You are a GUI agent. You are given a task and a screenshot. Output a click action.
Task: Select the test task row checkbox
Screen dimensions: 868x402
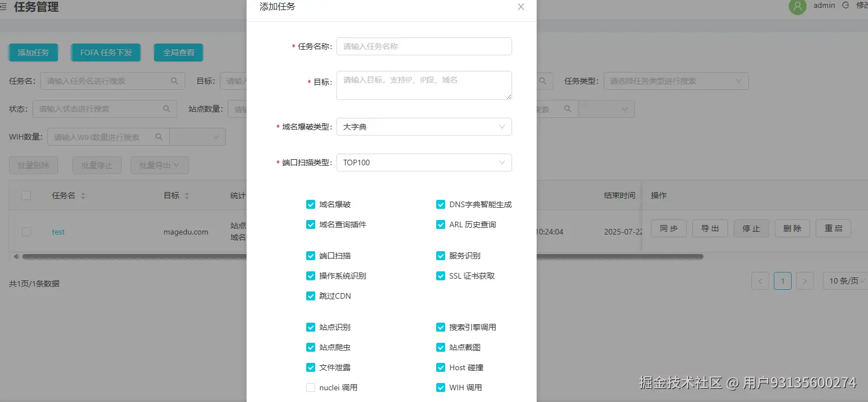point(26,232)
